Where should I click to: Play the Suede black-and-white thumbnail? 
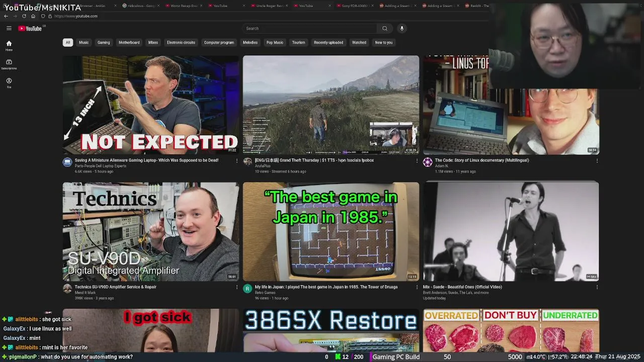point(511,231)
